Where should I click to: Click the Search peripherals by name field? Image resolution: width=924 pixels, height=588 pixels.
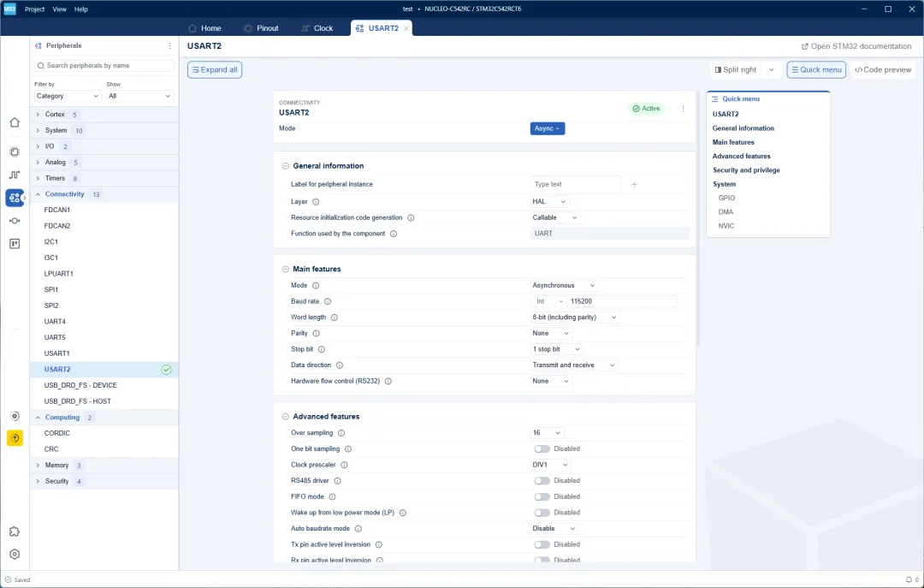point(104,65)
